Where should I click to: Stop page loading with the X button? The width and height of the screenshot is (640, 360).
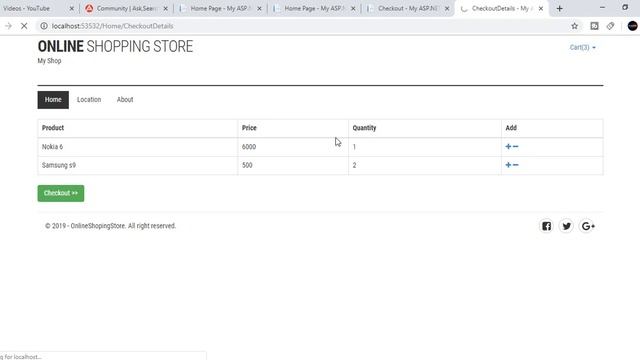24,26
